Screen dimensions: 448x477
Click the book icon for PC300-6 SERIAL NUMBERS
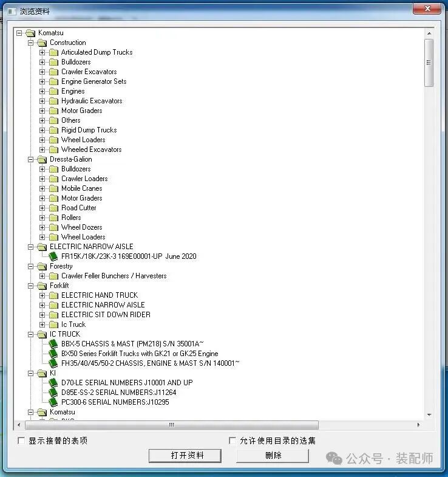pos(53,402)
